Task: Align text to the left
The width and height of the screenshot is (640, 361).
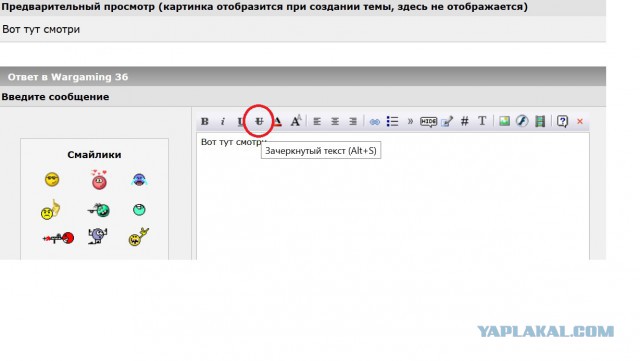Action: click(317, 121)
